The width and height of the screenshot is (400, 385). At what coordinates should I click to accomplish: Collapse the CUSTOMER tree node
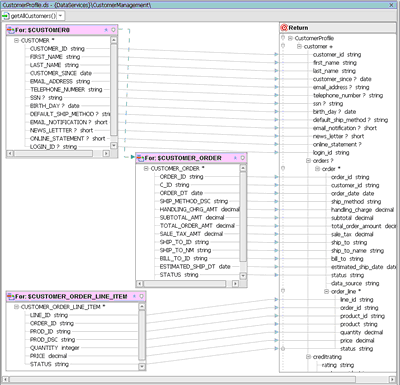pyautogui.click(x=16, y=40)
